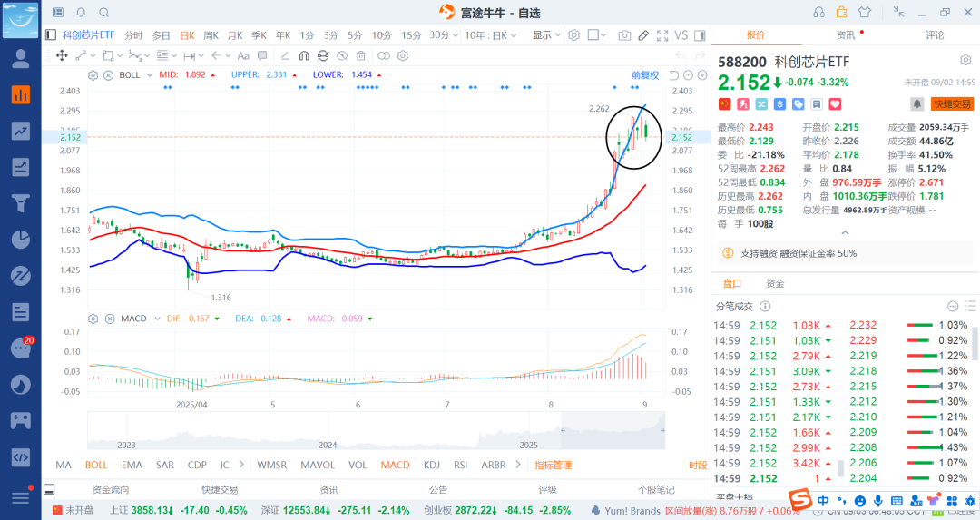Enable the magnet snap tool
Screen dimensions: 980x520
[x=304, y=55]
